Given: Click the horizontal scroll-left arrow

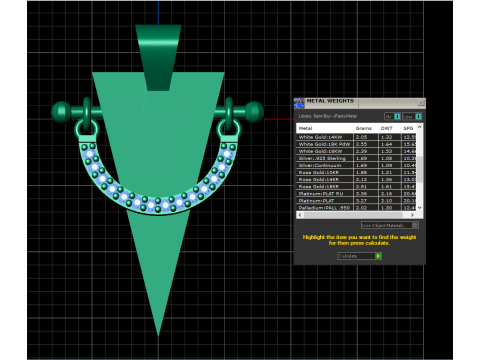Looking at the screenshot, I should click(300, 215).
